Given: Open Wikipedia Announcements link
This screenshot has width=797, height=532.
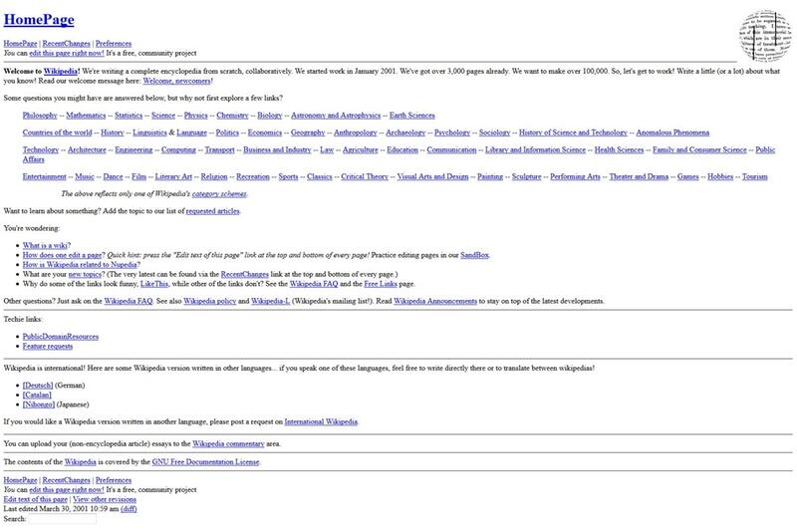Looking at the screenshot, I should 435,301.
